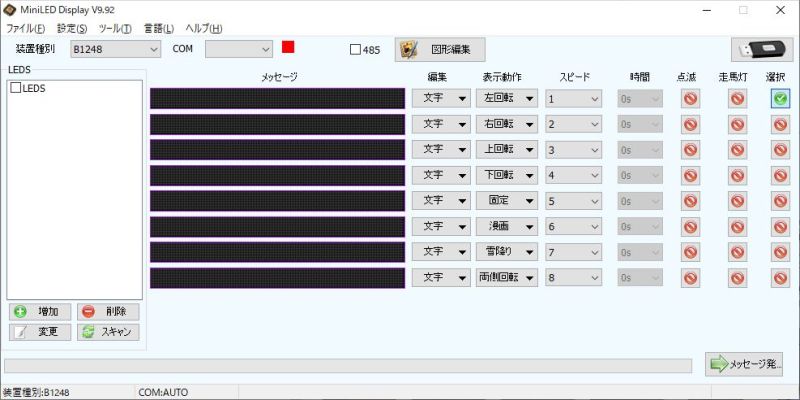This screenshot has width=800, height=400.
Task: Open the 言語 (Language) menu
Action: (158, 28)
